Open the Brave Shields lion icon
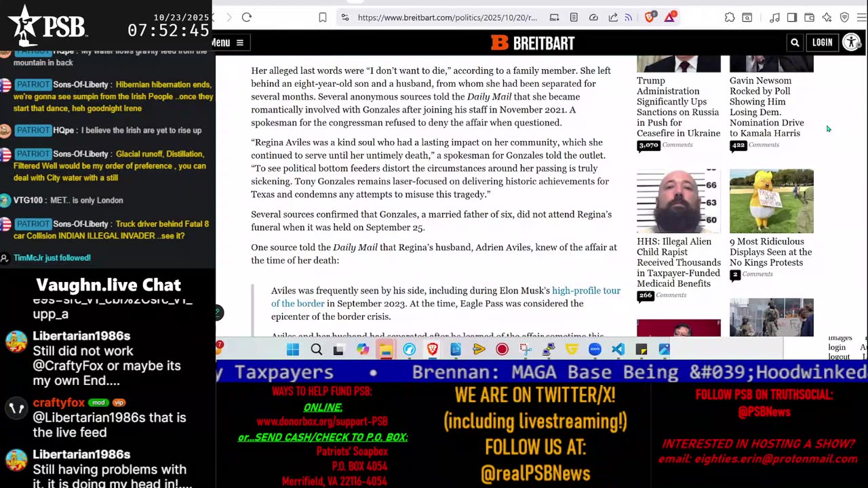This screenshot has width=868, height=488. coord(650,17)
